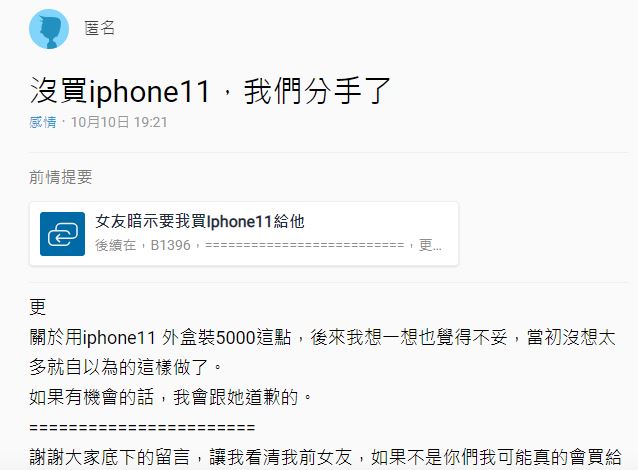Click B1396 in the card excerpt
638x470 pixels.
[x=170, y=245]
